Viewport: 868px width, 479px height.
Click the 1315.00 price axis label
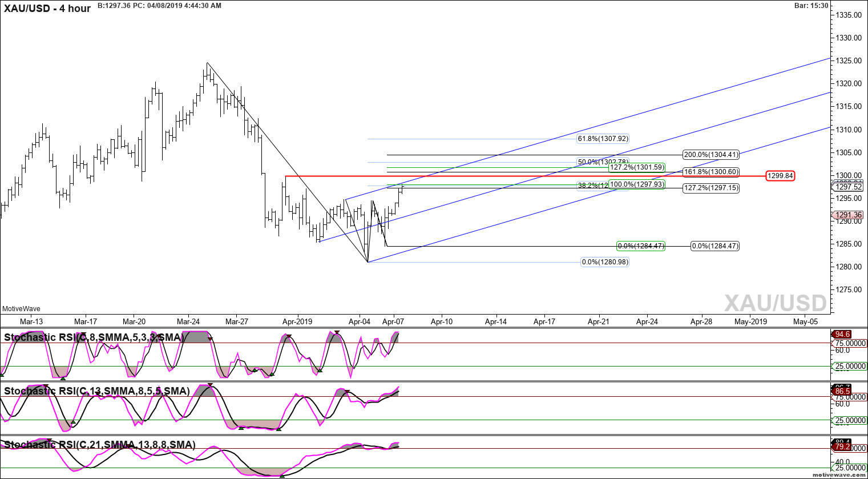(849, 106)
